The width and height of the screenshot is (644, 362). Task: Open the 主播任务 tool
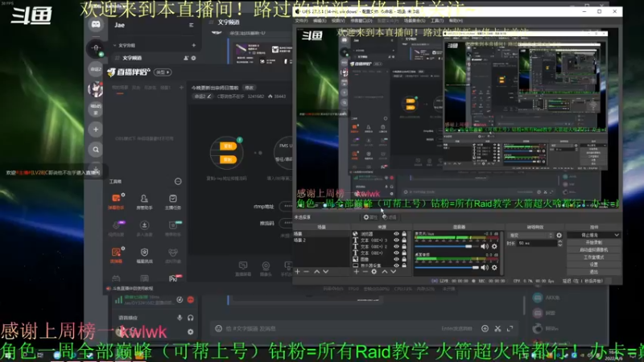pos(173,202)
